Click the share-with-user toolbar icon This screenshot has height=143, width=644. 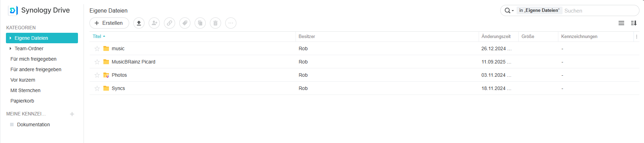pos(154,23)
